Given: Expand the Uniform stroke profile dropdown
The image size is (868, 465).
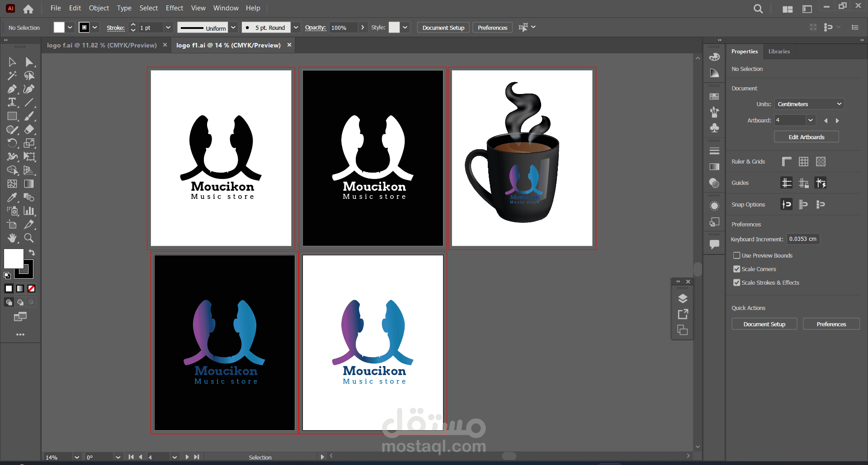Looking at the screenshot, I should (x=233, y=28).
